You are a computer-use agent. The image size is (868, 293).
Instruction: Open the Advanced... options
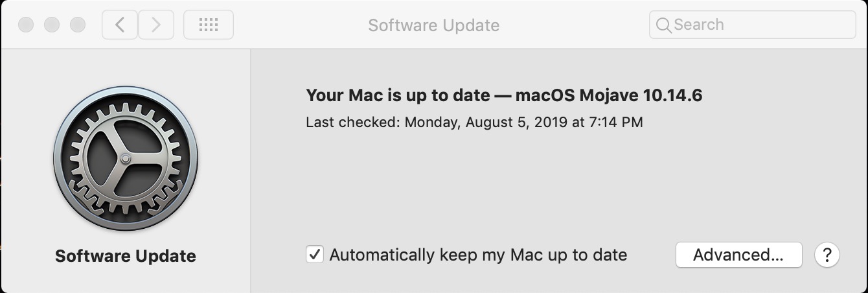[x=738, y=255]
